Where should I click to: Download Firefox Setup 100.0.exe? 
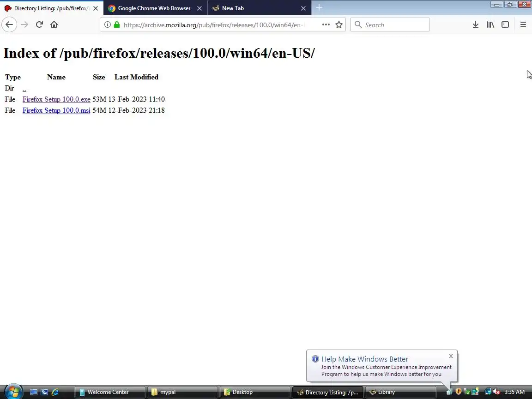pyautogui.click(x=56, y=99)
